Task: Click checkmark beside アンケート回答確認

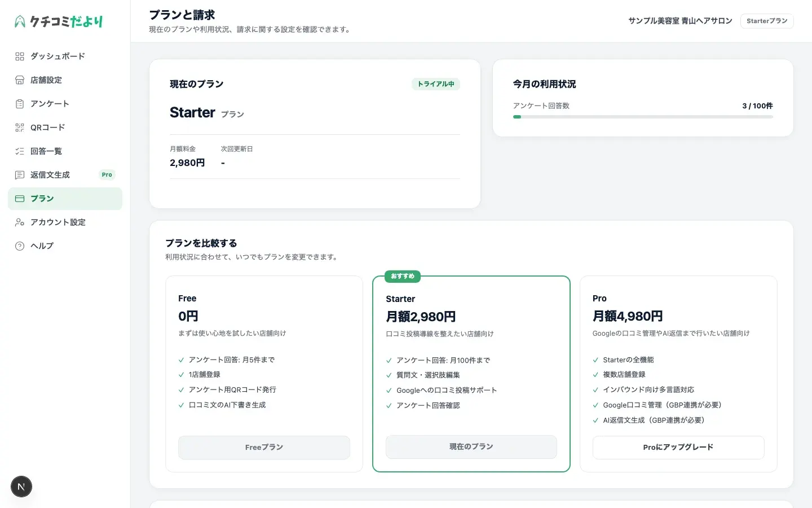Action: click(389, 406)
